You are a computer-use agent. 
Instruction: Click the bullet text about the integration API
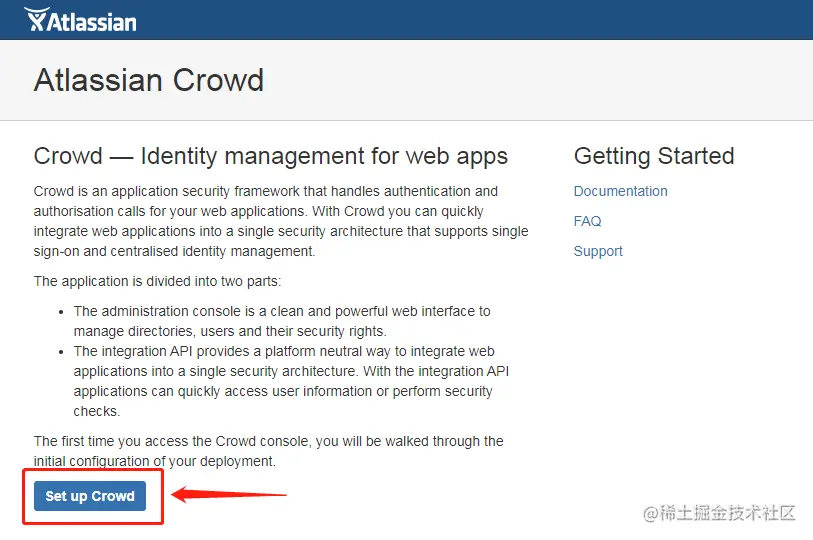[x=291, y=381]
